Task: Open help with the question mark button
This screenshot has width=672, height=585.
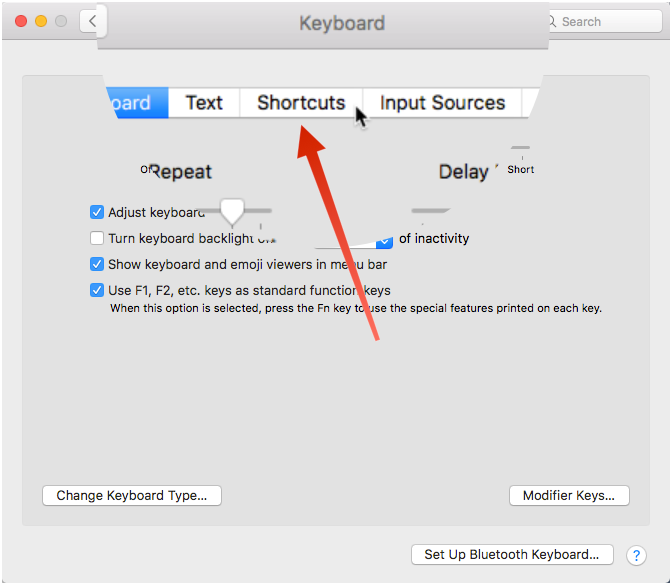Action: coord(636,555)
